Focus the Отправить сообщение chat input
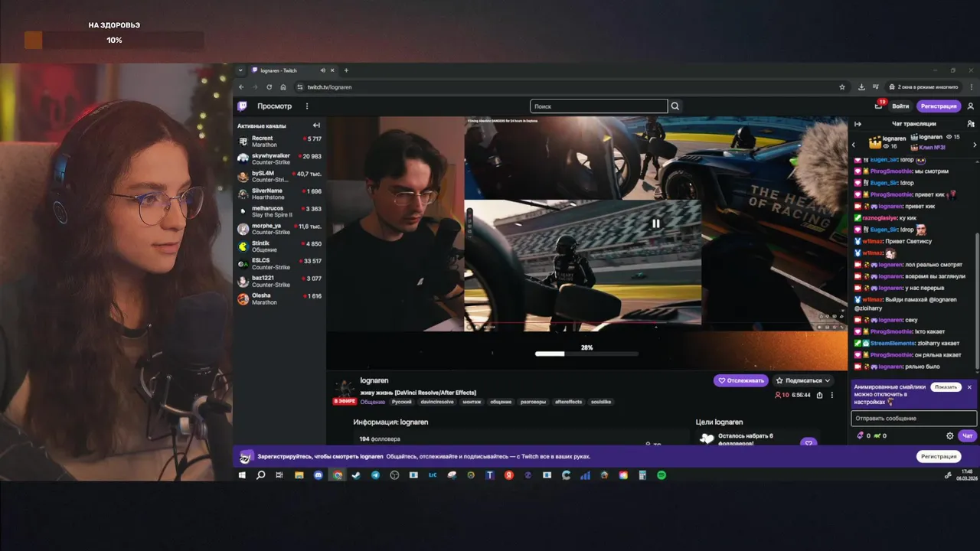 point(914,419)
